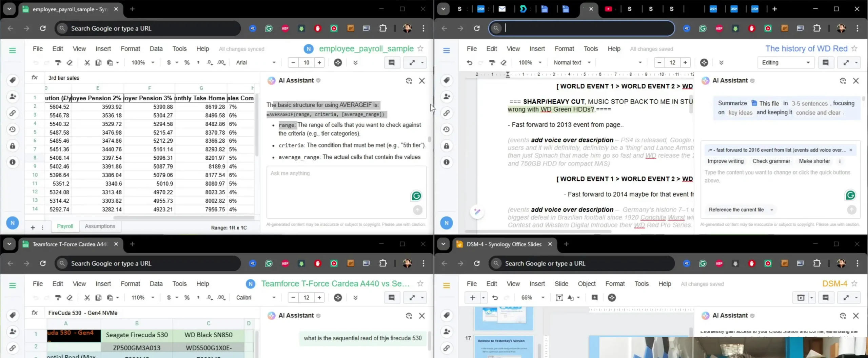
Task: Open the info icon in payroll window sidebar
Action: (x=13, y=162)
